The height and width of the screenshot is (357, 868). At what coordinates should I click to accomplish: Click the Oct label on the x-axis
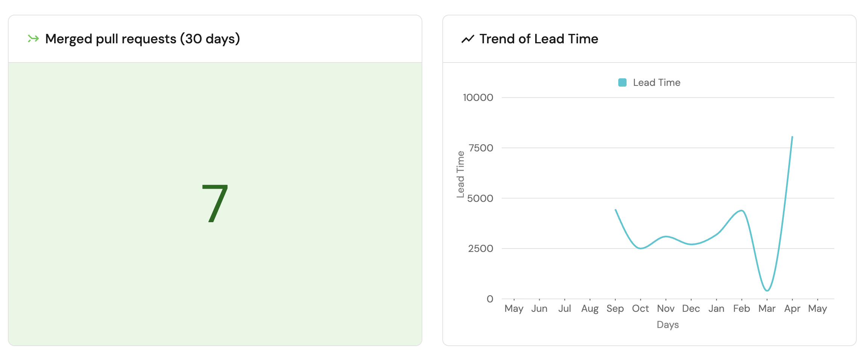640,309
